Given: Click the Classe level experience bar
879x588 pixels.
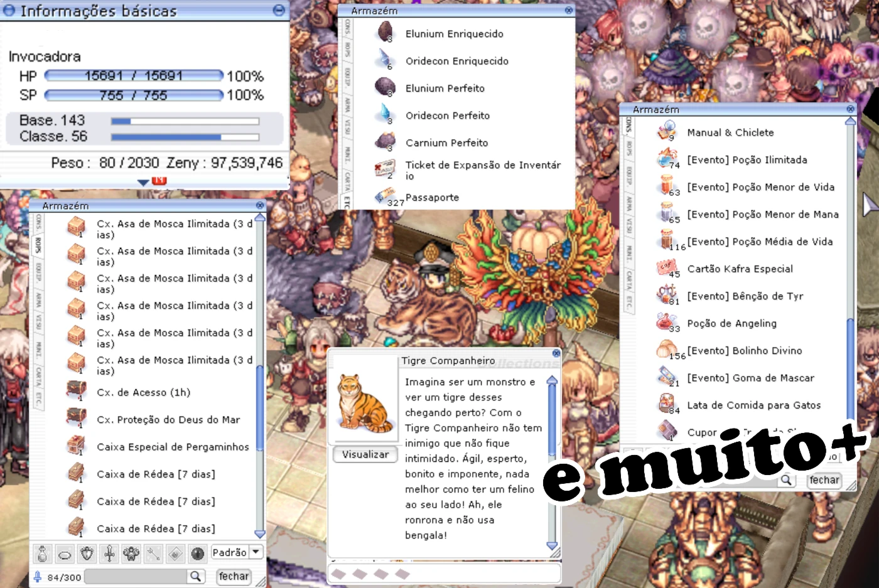Looking at the screenshot, I should point(185,137).
